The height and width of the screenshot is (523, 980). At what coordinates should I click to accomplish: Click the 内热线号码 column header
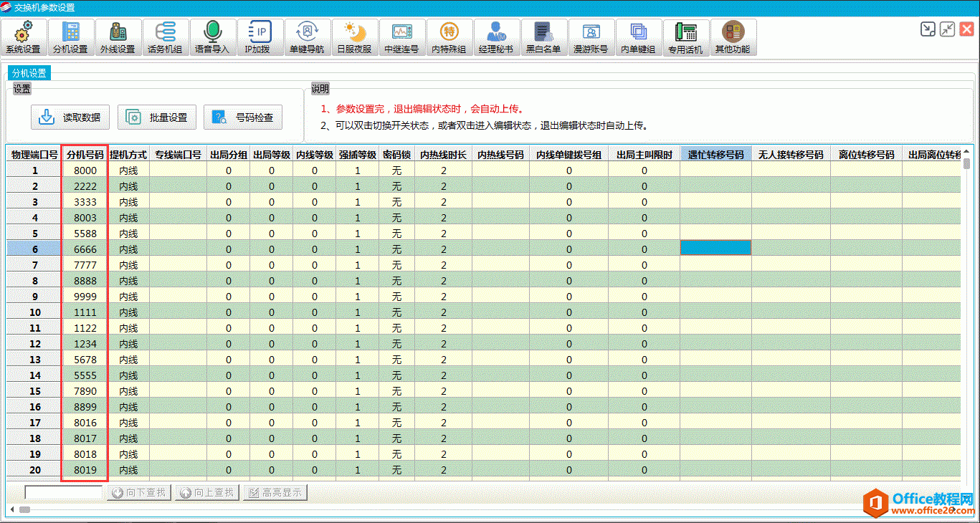[500, 154]
